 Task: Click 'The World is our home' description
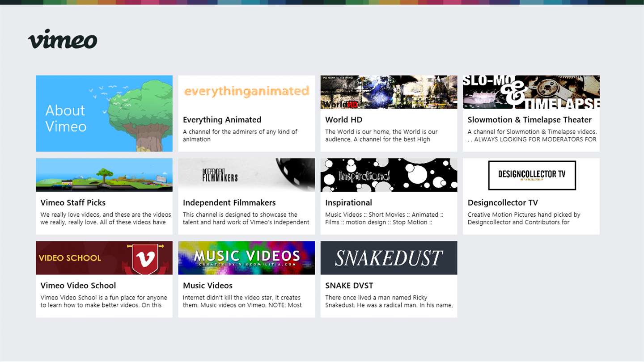coord(381,135)
